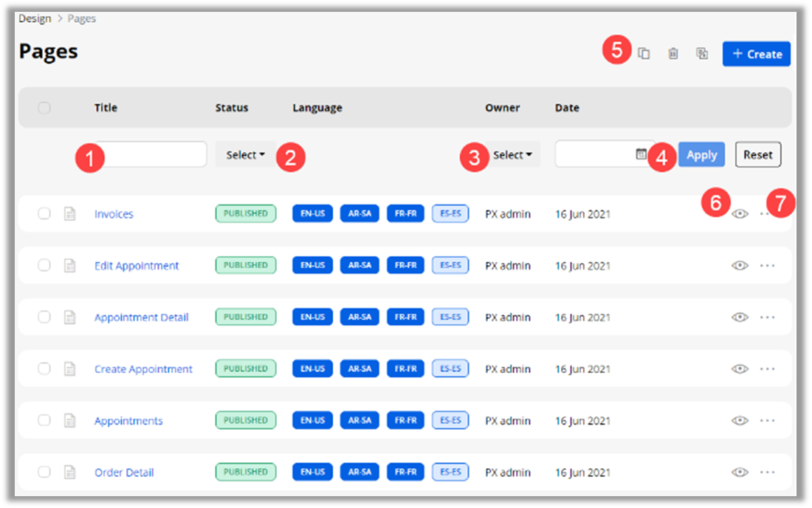This screenshot has width=812, height=508.
Task: Open the calendar picker in the Date filter
Action: 641,154
